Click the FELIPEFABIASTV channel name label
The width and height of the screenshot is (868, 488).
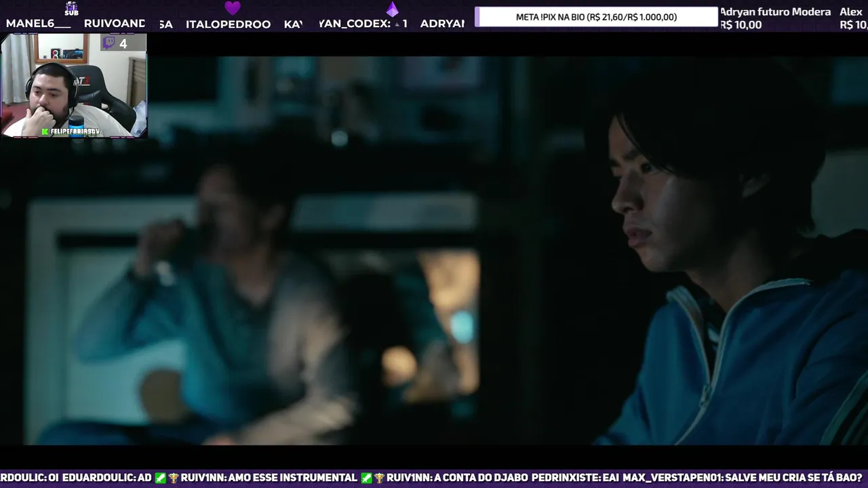[x=75, y=131]
